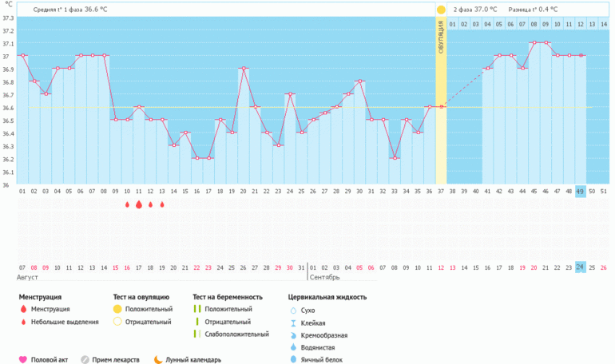Click the Клейкая cervical fluid icon
Screen dimensions: 615x364
pyautogui.click(x=293, y=322)
